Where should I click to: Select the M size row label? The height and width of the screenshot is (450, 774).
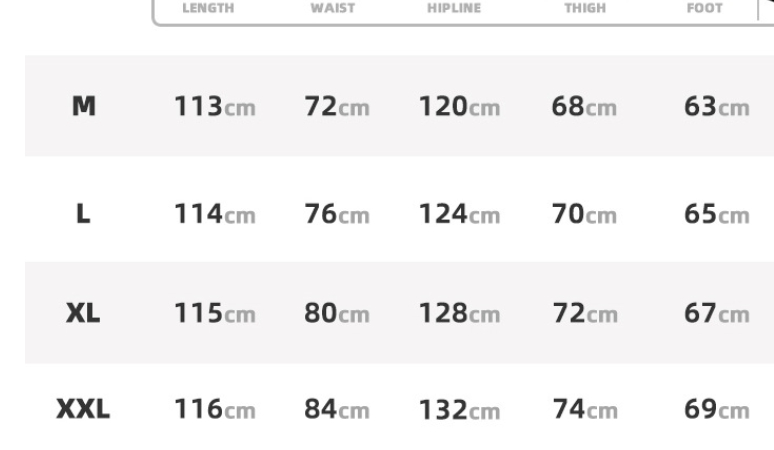click(x=84, y=107)
